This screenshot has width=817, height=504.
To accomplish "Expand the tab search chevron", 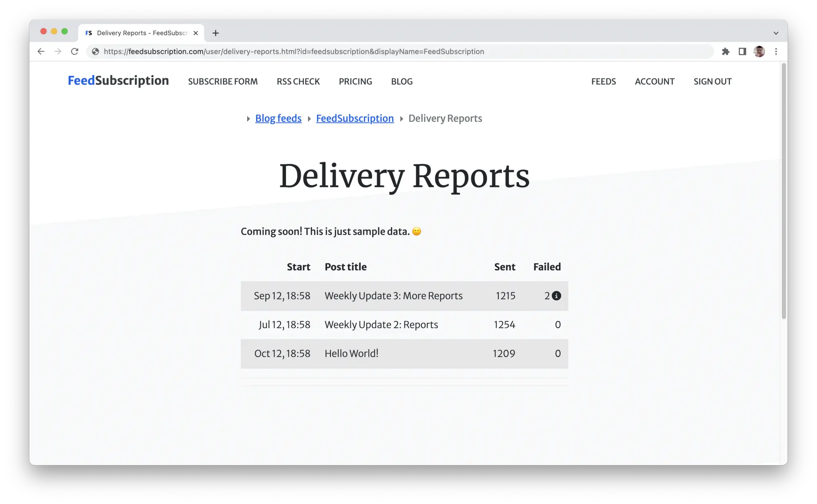I will click(776, 33).
